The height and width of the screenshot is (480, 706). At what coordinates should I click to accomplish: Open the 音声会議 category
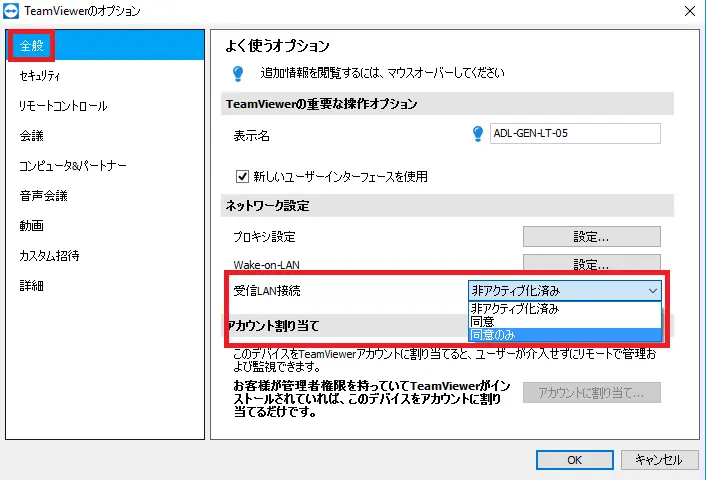tap(105, 195)
